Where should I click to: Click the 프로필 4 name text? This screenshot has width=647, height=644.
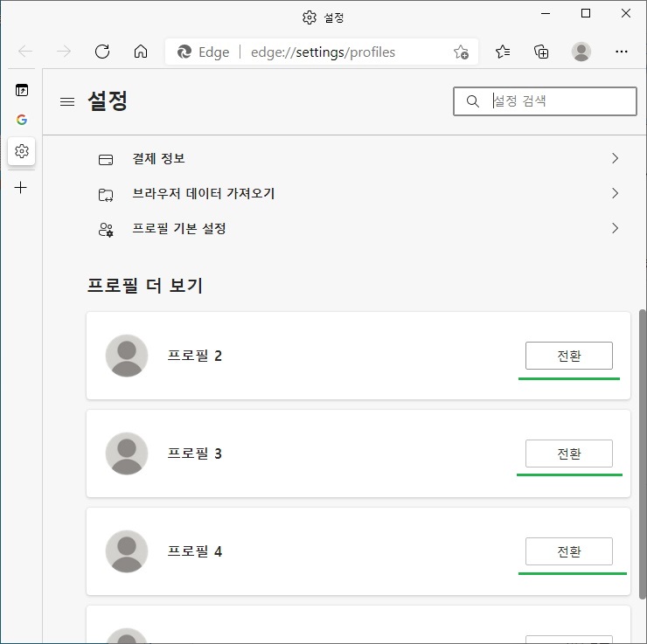[195, 551]
